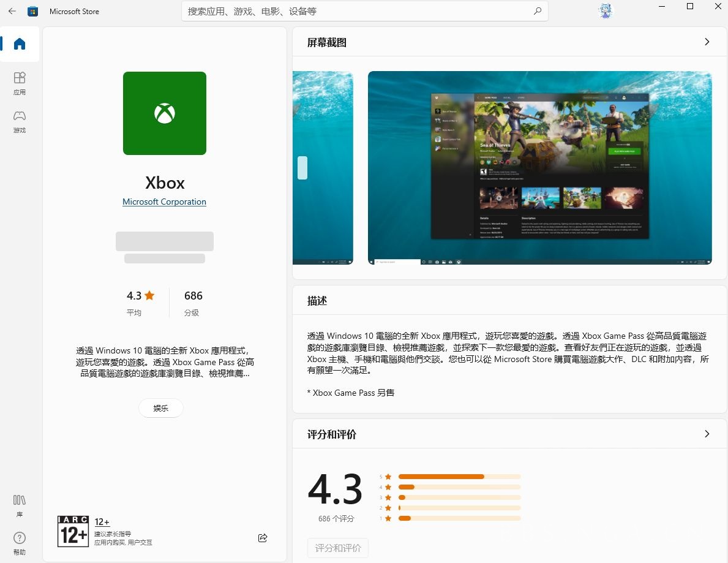
Task: Select the 娱乐 category tag
Action: pos(160,408)
